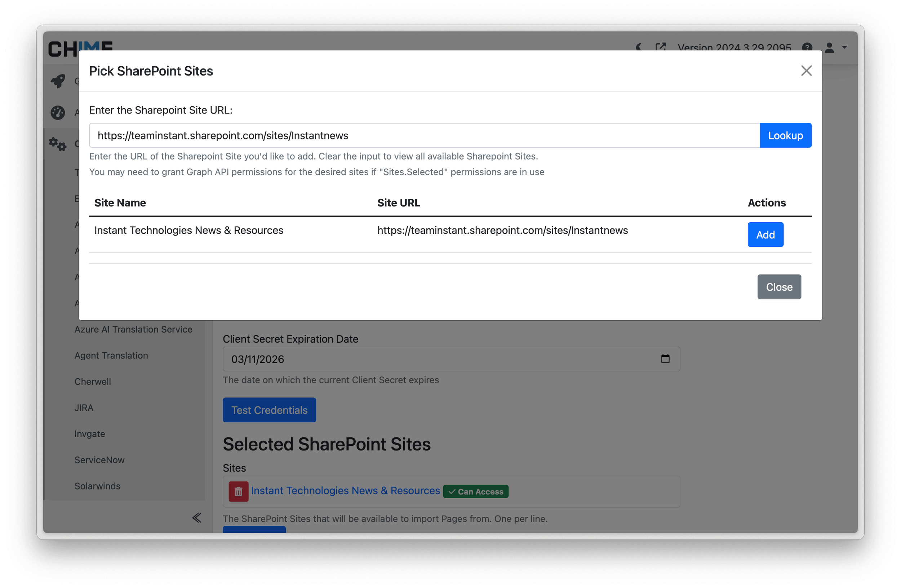Open the user account dropdown menu
The height and width of the screenshot is (588, 901).
(x=835, y=48)
